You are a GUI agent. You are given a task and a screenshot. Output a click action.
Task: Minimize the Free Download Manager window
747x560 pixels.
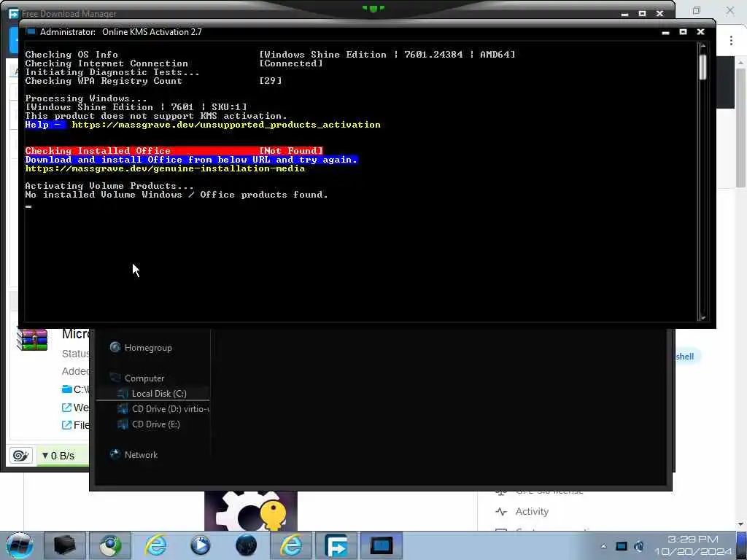coord(624,14)
